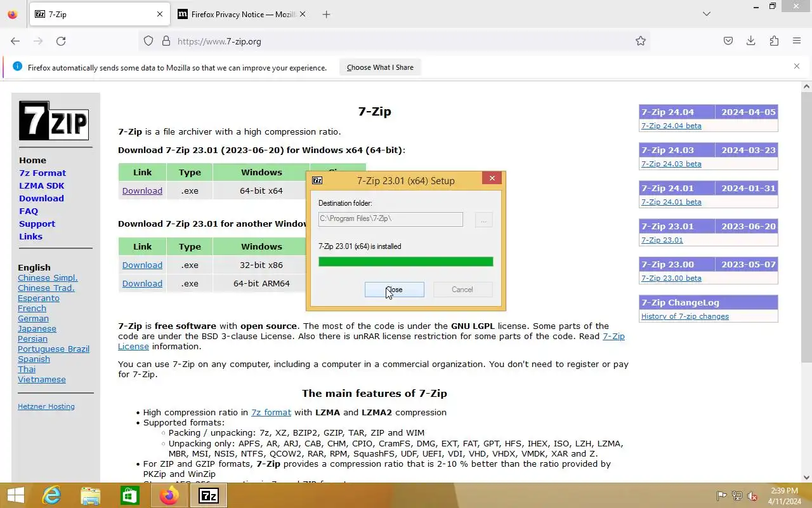Image resolution: width=812 pixels, height=508 pixels.
Task: Switch language to Vietnamese
Action: click(x=42, y=379)
